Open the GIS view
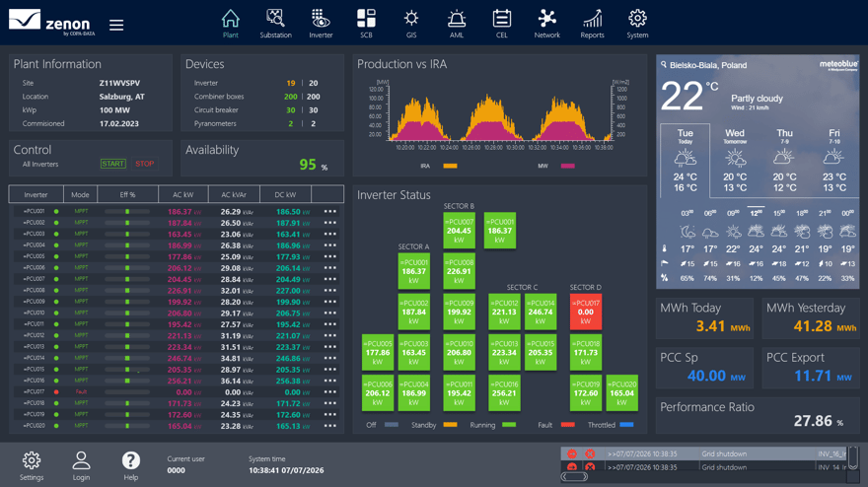The image size is (868, 487). tap(411, 24)
